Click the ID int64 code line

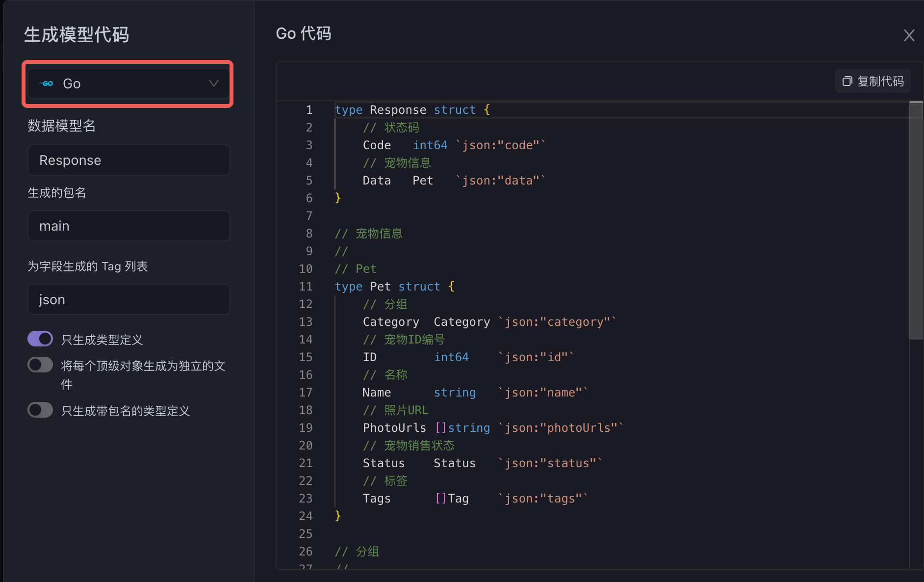coord(468,357)
